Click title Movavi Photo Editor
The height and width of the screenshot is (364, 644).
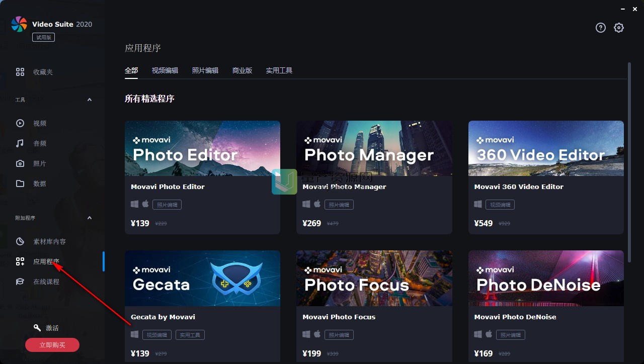tap(168, 187)
